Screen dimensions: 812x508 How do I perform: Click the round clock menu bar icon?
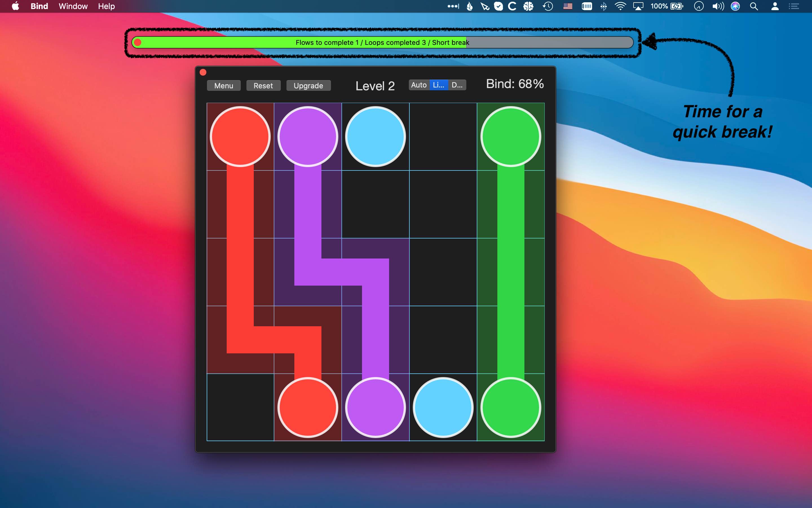tap(699, 6)
